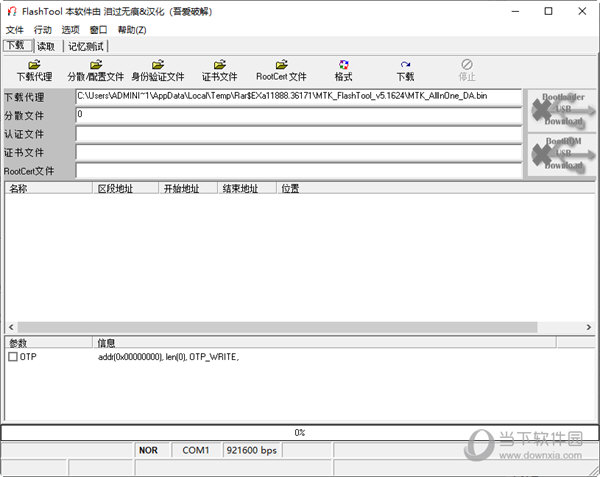Screen dimensions: 600x477
Task: Click the 区段地址 column header
Action: point(126,188)
